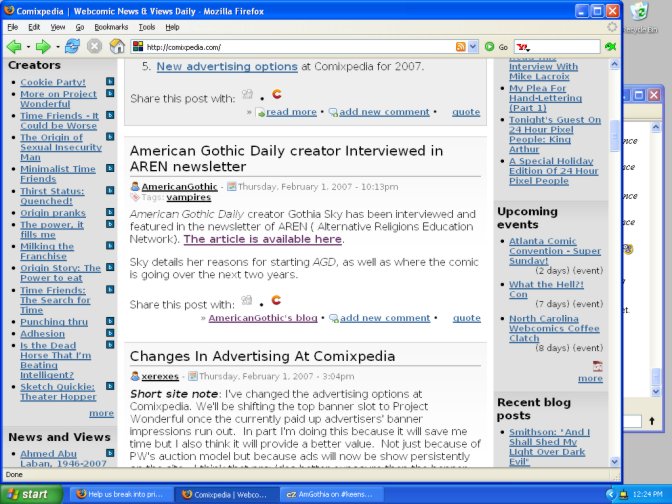The width and height of the screenshot is (672, 504).
Task: Follow The article is available here link
Action: coord(263,239)
